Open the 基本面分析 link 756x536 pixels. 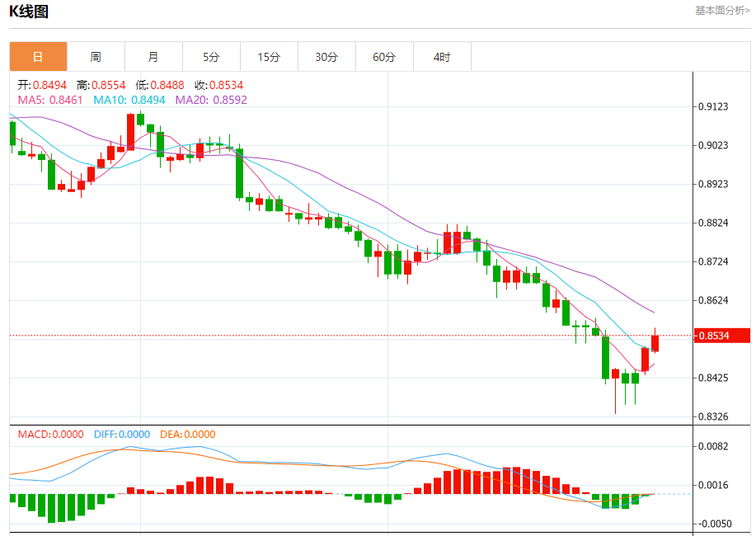(722, 11)
